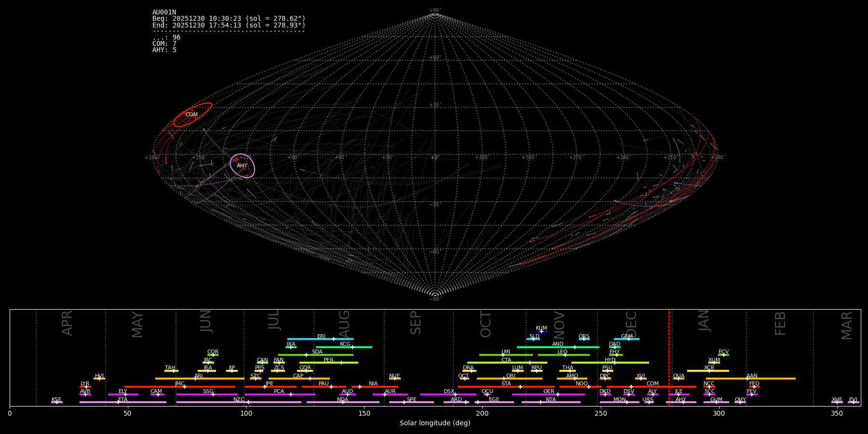Viewport: 868px width, 434px height.
Task: Click the HYD shower label
Action: click(x=610, y=360)
